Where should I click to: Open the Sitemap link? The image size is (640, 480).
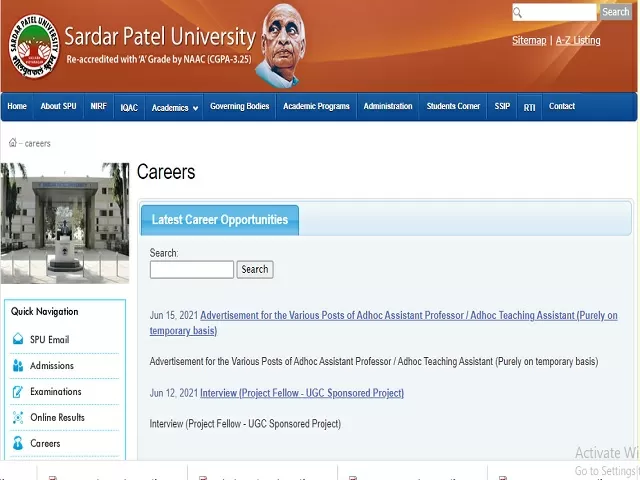[529, 40]
